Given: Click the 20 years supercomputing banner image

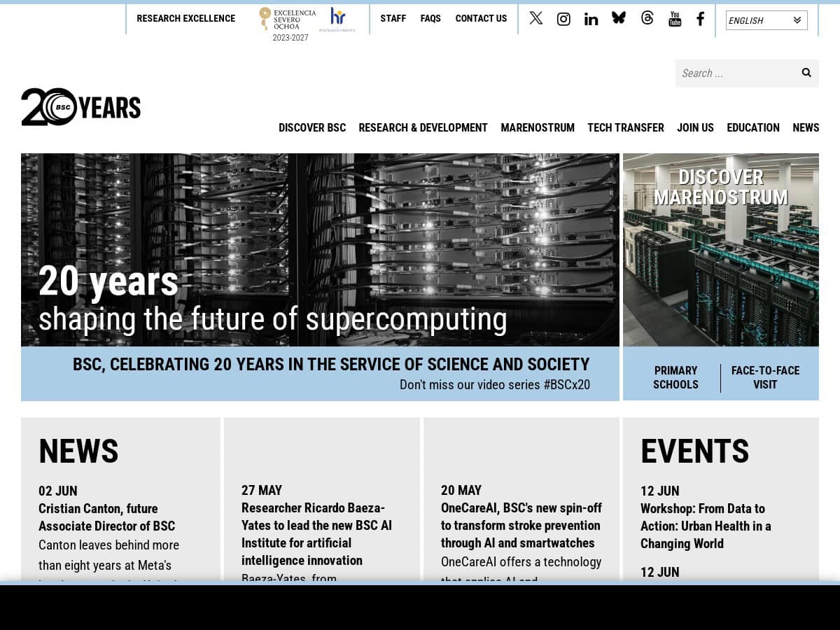Looking at the screenshot, I should (x=320, y=250).
